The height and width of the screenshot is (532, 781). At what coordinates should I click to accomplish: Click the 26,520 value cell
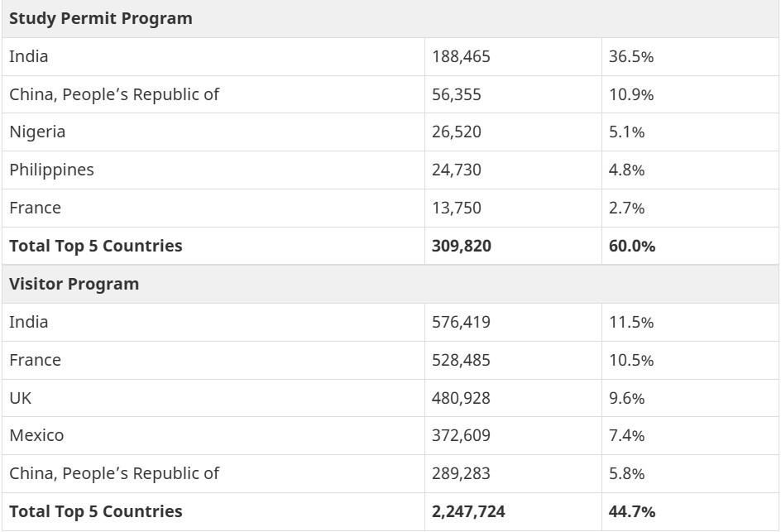[456, 132]
